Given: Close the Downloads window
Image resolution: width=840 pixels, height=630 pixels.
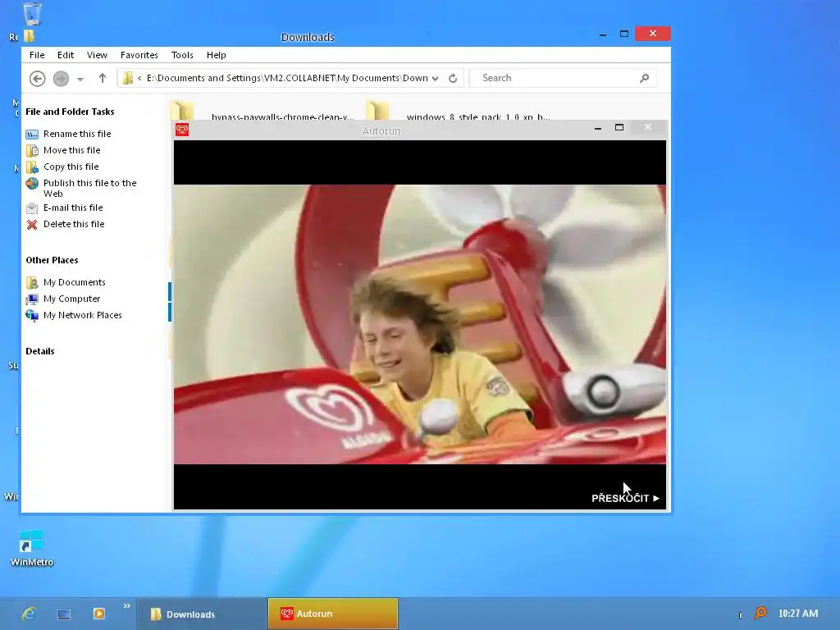Looking at the screenshot, I should point(652,33).
